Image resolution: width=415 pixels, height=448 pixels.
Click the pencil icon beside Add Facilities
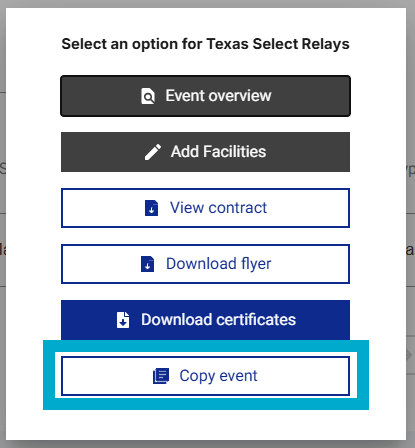tap(153, 152)
